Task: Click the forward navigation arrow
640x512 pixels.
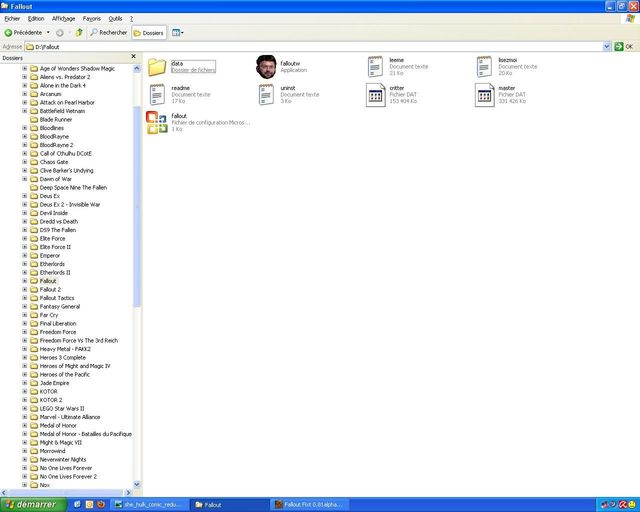Action: click(x=60, y=33)
